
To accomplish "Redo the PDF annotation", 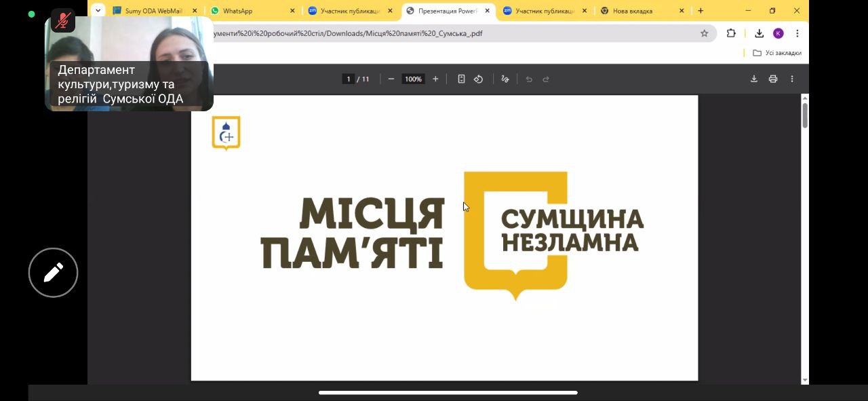I will click(546, 79).
